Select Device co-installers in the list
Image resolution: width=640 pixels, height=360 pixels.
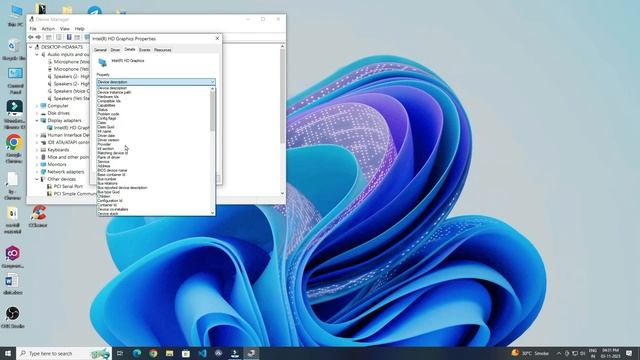tap(113, 209)
